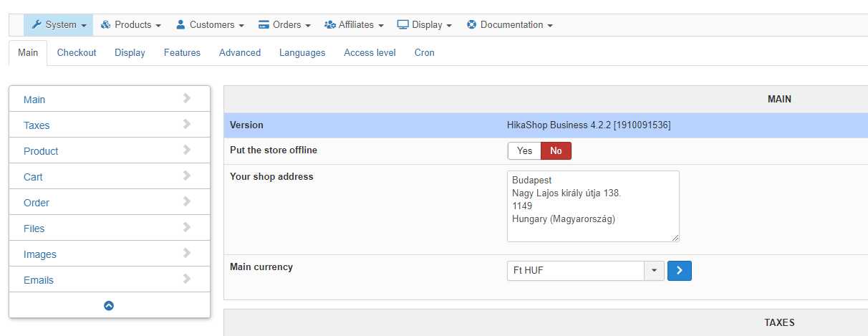Click the chevron arrow in Product row
This screenshot has width=868, height=336.
[187, 150]
